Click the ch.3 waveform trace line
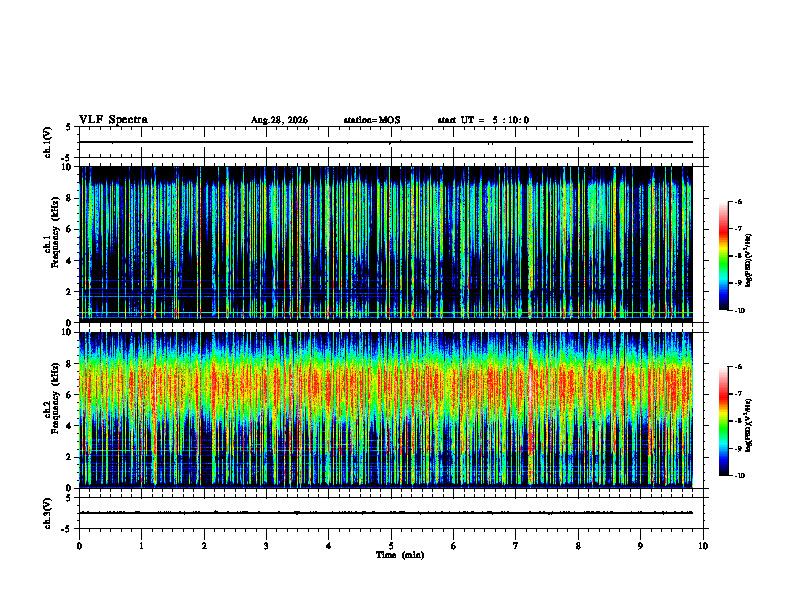The width and height of the screenshot is (792, 612). pos(386,513)
